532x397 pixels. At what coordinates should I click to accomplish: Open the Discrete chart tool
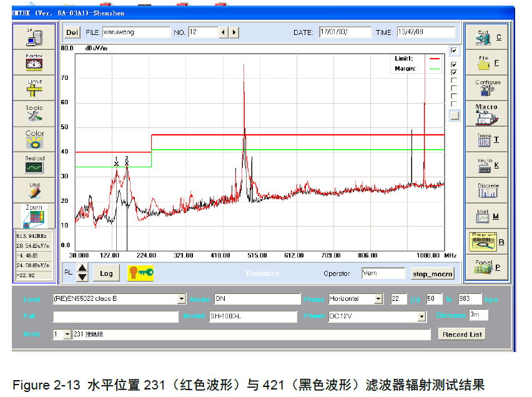coord(486,190)
